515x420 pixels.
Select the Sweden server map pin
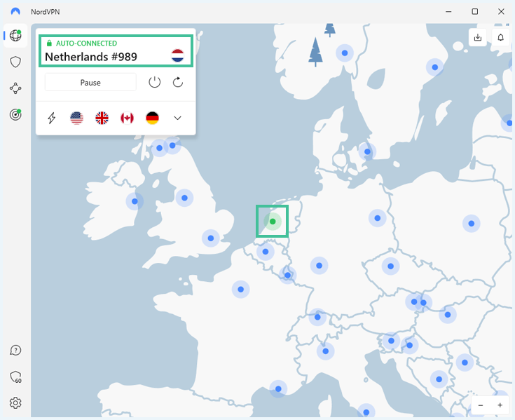coord(435,67)
